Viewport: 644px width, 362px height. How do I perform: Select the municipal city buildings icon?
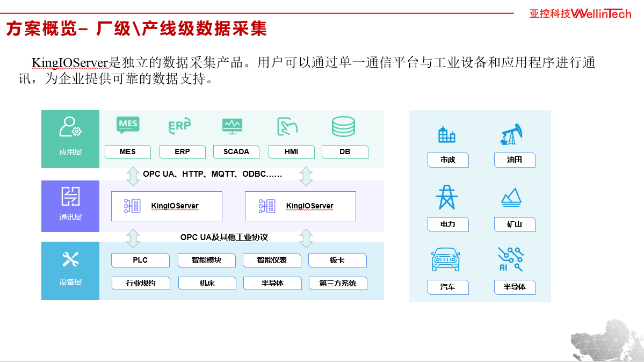pos(447,134)
